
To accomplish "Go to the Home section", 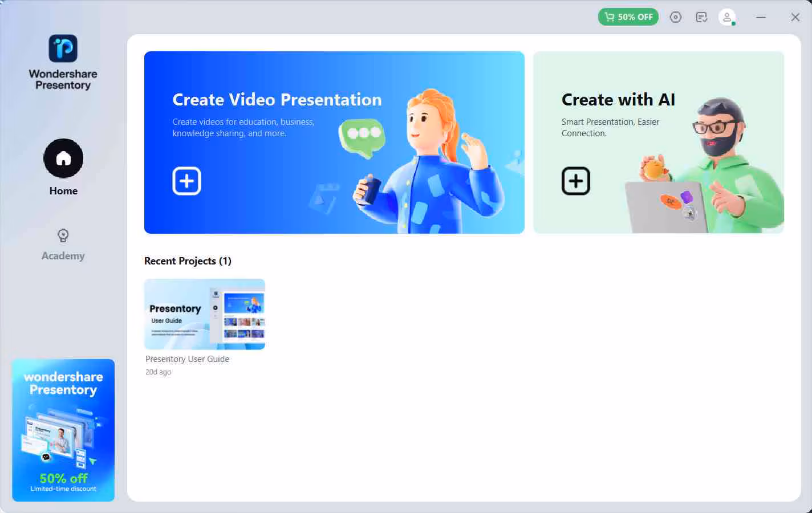I will (63, 158).
